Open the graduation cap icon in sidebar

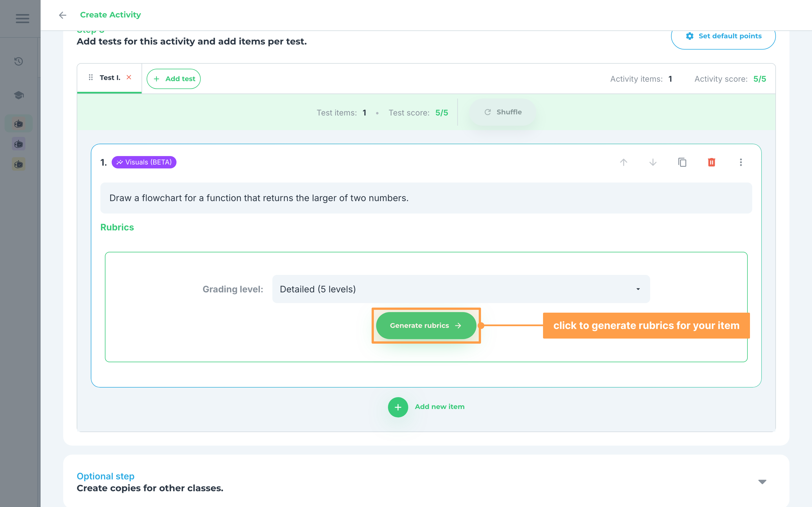pyautogui.click(x=19, y=95)
